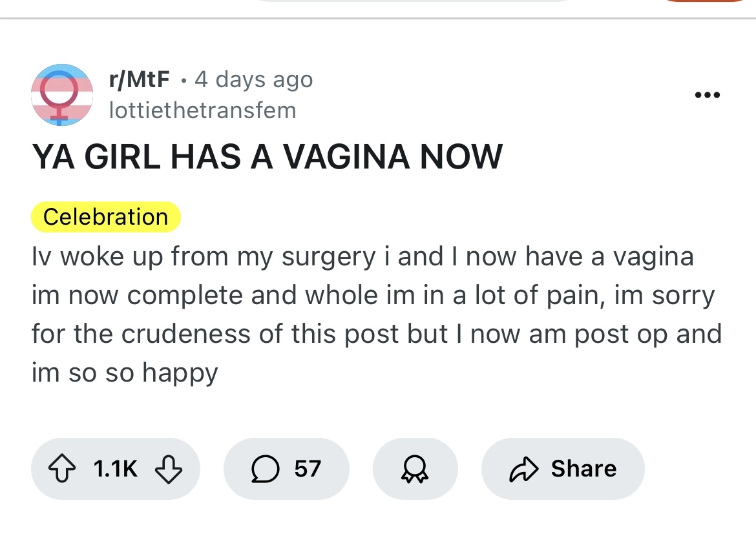Click the word "happy" ending the post
The image size is (756, 545).
point(180,373)
